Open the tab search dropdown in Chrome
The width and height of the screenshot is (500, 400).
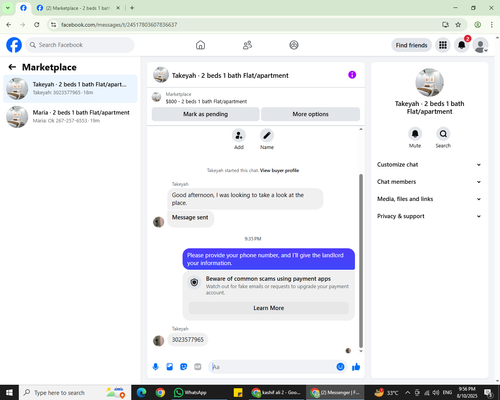(x=8, y=8)
